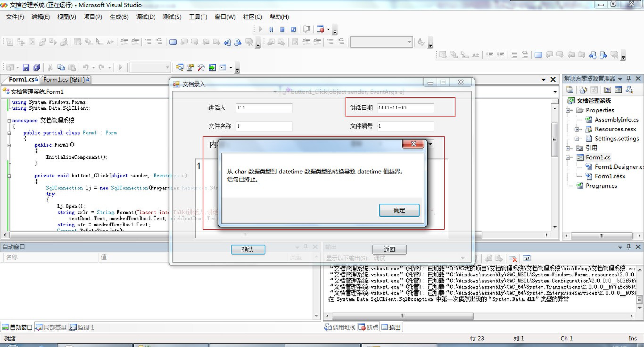Open the 工具(T) menu

(x=198, y=17)
